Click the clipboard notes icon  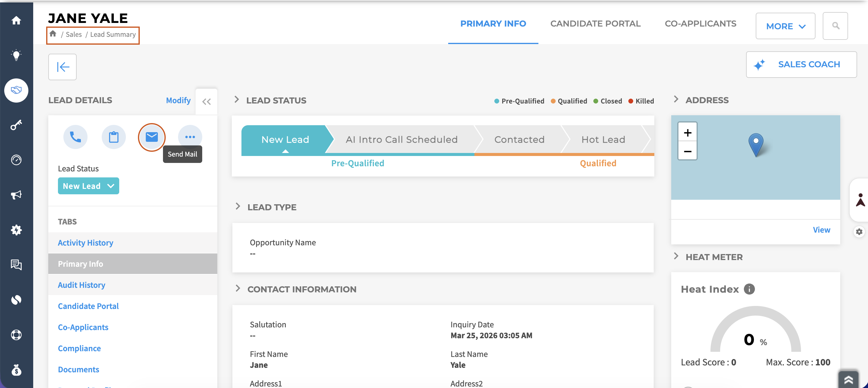113,137
